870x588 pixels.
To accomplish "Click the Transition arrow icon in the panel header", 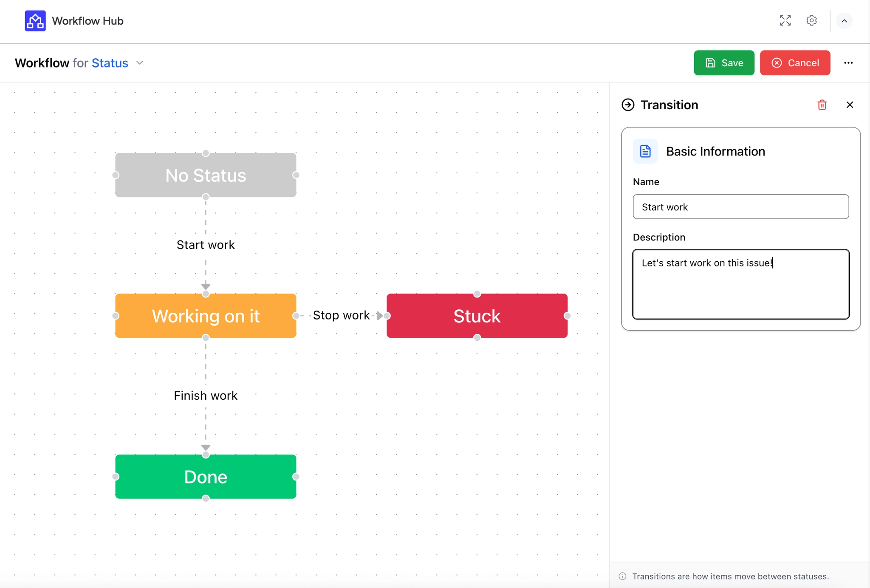I will click(627, 105).
